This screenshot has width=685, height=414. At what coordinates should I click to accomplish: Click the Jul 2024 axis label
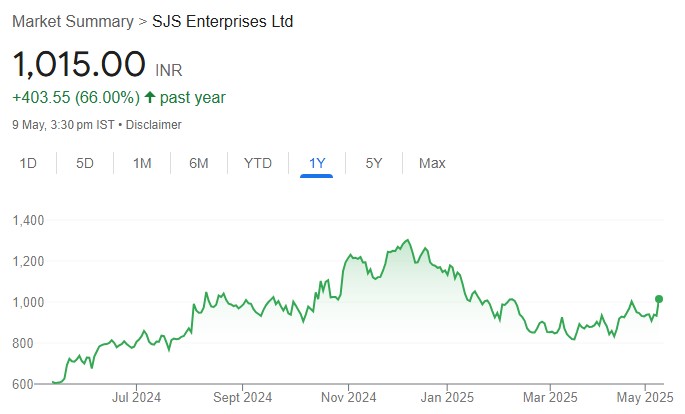click(136, 396)
